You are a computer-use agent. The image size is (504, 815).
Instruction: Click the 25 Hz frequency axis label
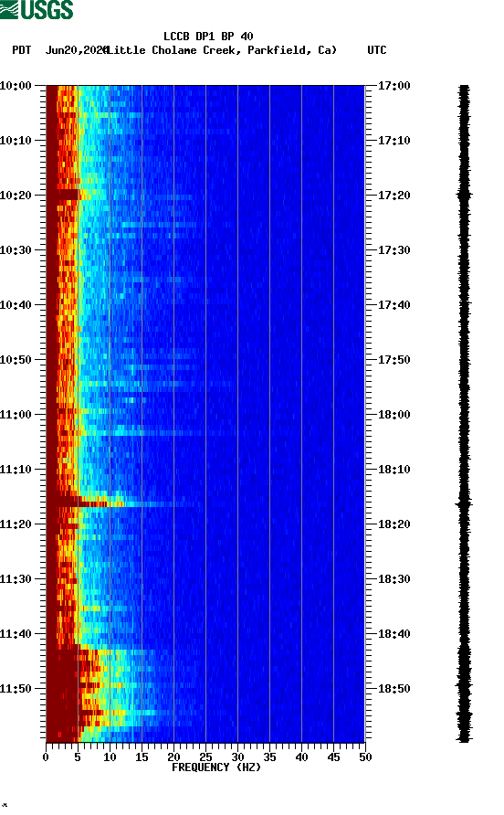[x=205, y=757]
